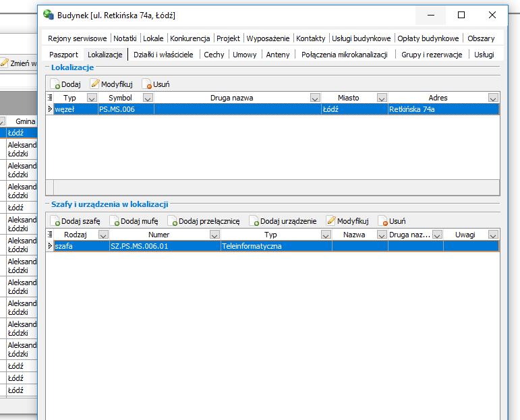Open the Usługi budynkowe tab

[x=362, y=38]
